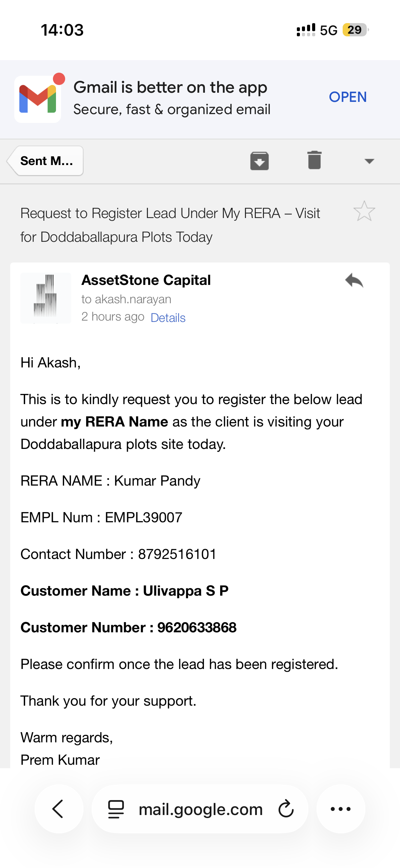The height and width of the screenshot is (868, 400).
Task: Open browser three-dot more menu
Action: [x=341, y=809]
